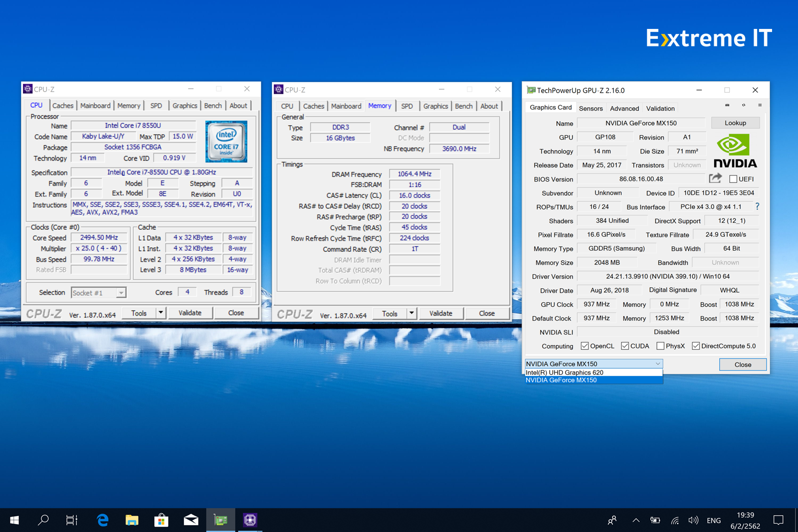Toggle the DirectCompute 5.0 checkbox
Screen dimensions: 798x532
[x=696, y=346]
